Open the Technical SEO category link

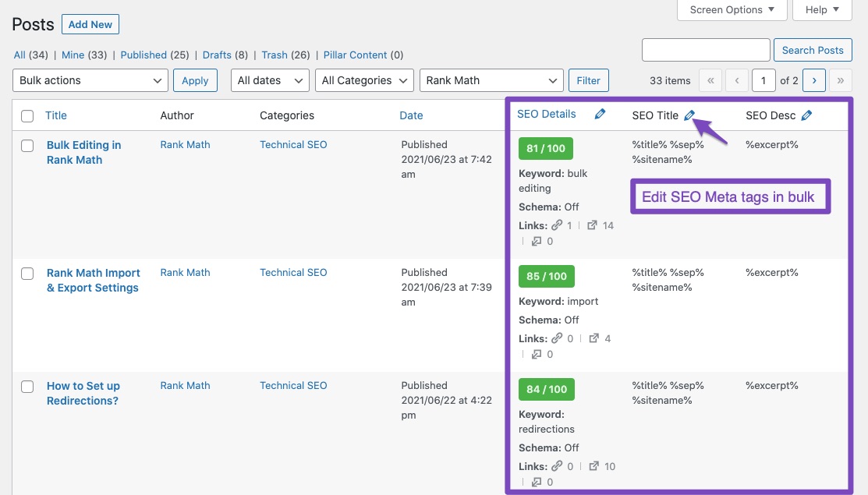click(293, 144)
